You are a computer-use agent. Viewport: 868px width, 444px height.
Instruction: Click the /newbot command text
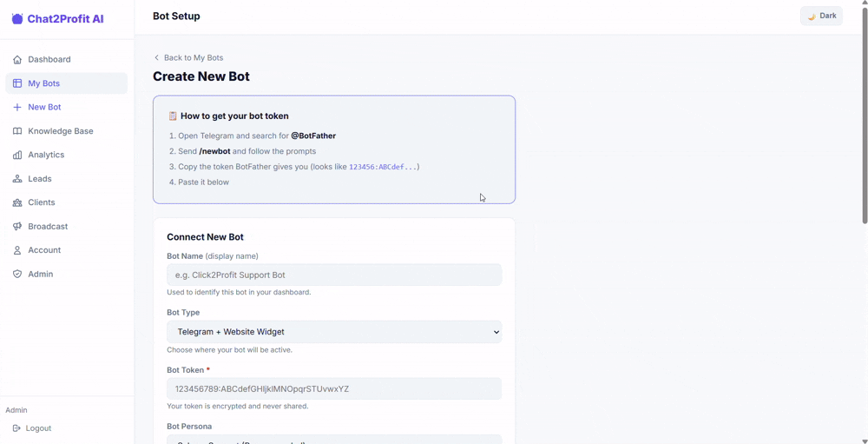tap(214, 151)
